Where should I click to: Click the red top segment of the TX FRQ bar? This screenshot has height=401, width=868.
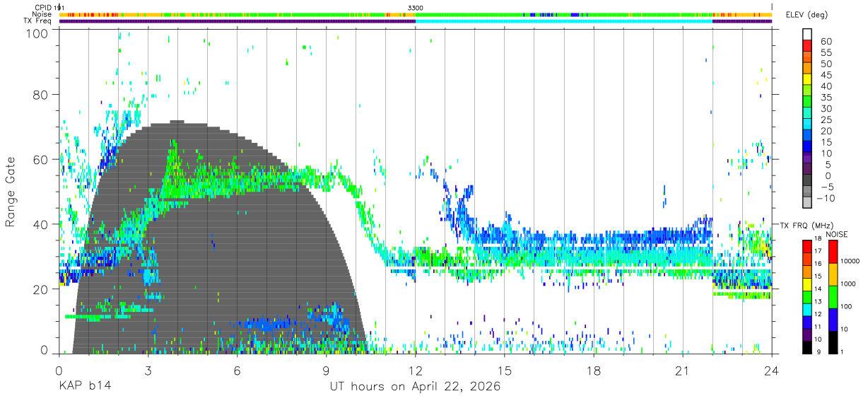pos(807,246)
